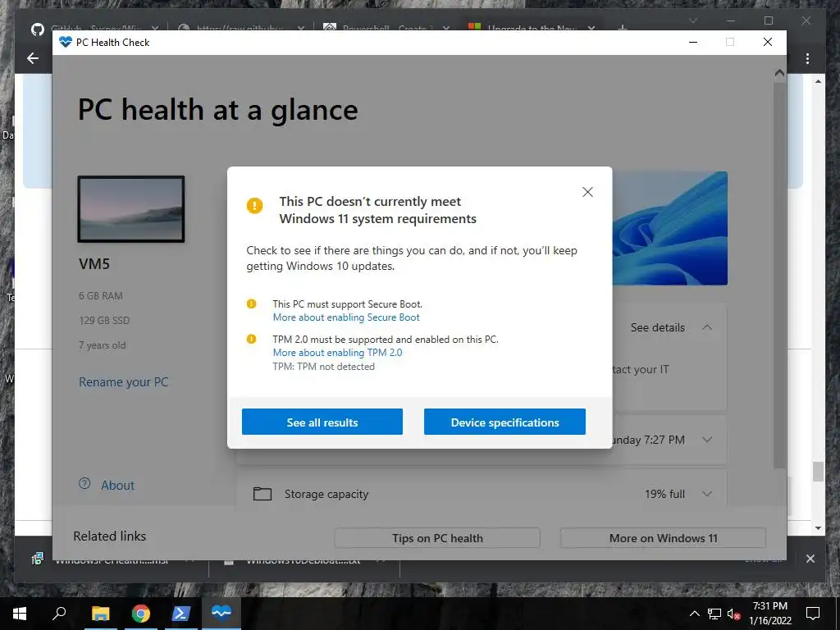
Task: Open More on Windows 11
Action: click(663, 538)
